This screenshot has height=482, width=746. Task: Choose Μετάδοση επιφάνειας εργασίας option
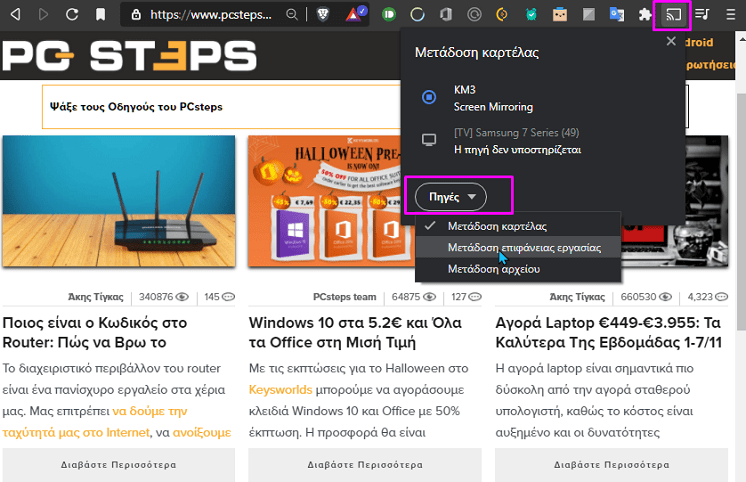pos(518,247)
